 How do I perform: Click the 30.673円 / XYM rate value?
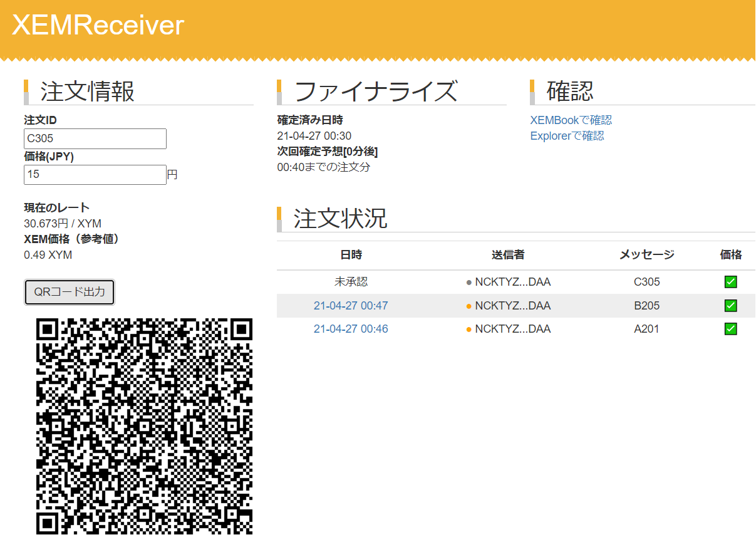tap(63, 224)
